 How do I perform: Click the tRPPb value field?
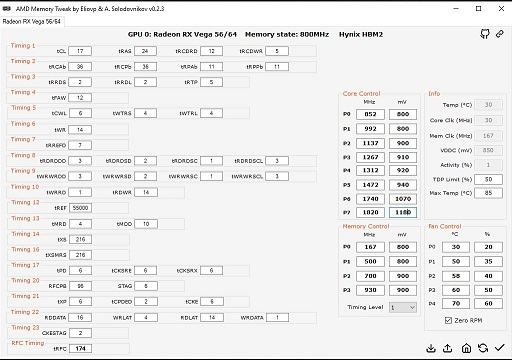[277, 67]
